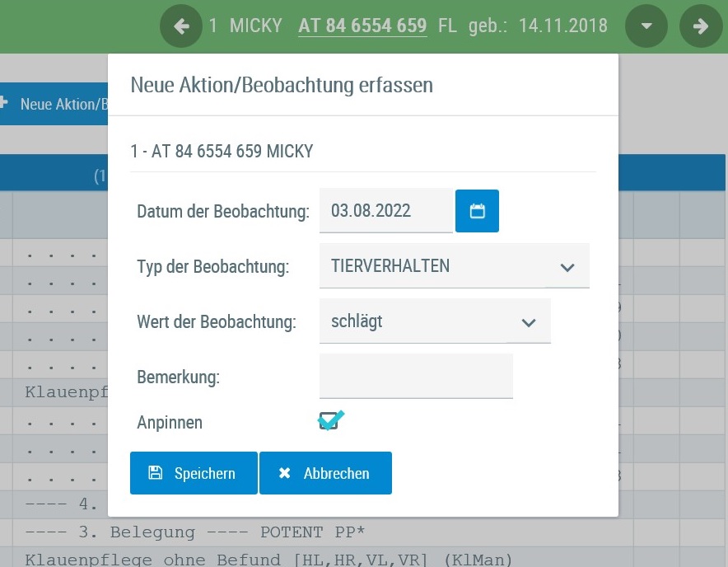Focus the Datum der Beobachtung field

385,211
